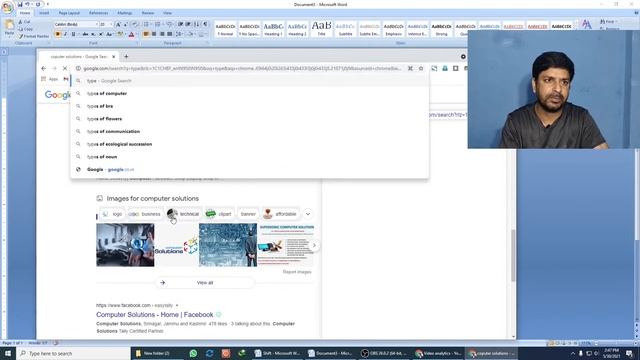Toggle Subscript formatting
Viewport: 640px width, 360px height.
click(93, 34)
